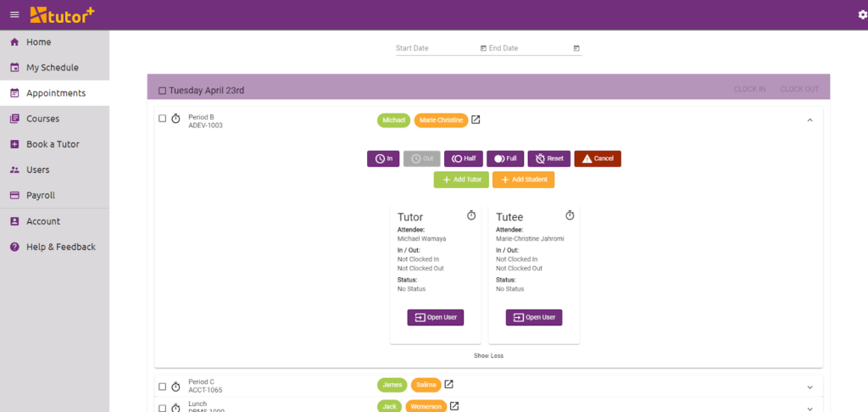The height and width of the screenshot is (412, 868).
Task: Open external link icon next to Marie-Christine
Action: click(476, 120)
